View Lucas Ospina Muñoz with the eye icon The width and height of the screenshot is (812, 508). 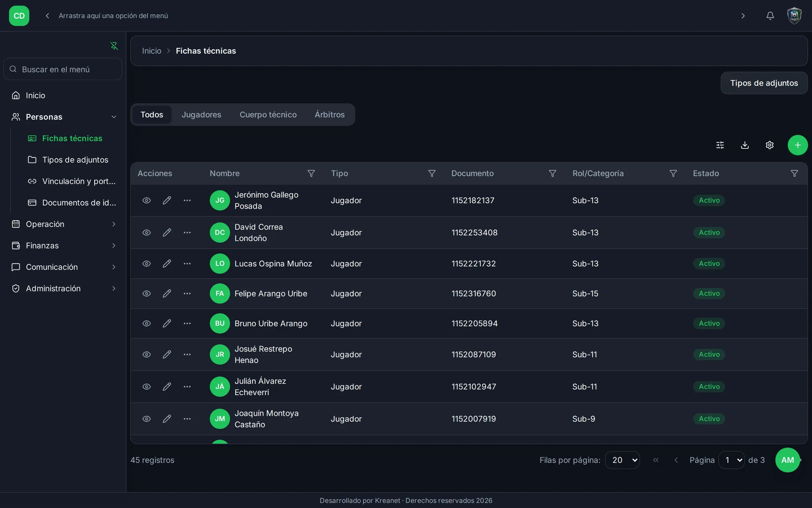coord(146,264)
